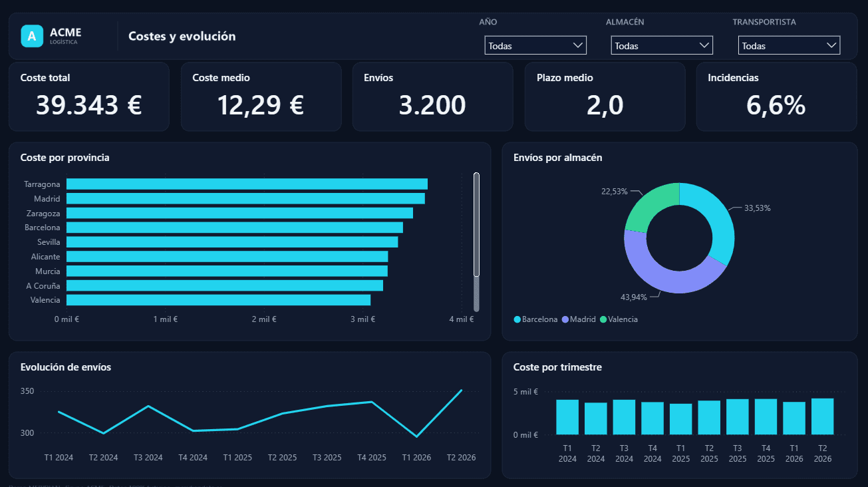
Task: Select the Madrid bar in Coste por provincia
Action: tap(245, 199)
